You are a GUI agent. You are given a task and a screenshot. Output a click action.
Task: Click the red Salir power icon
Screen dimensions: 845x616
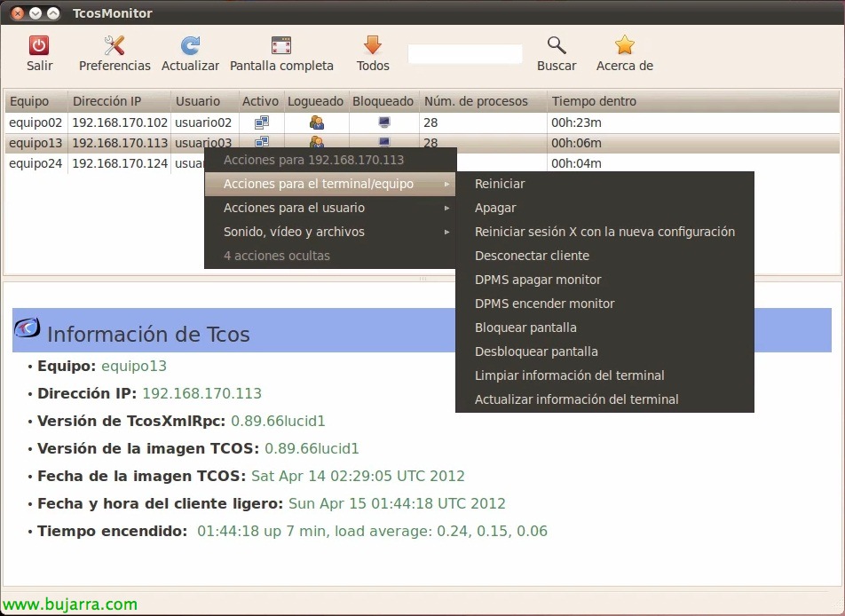click(x=39, y=45)
